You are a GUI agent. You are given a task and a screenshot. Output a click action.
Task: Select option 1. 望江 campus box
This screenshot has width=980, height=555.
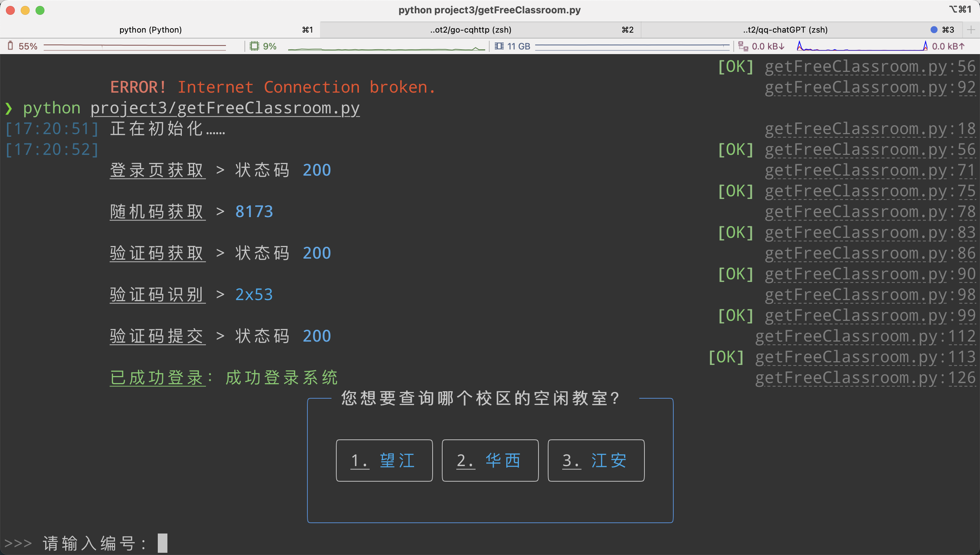click(x=384, y=461)
